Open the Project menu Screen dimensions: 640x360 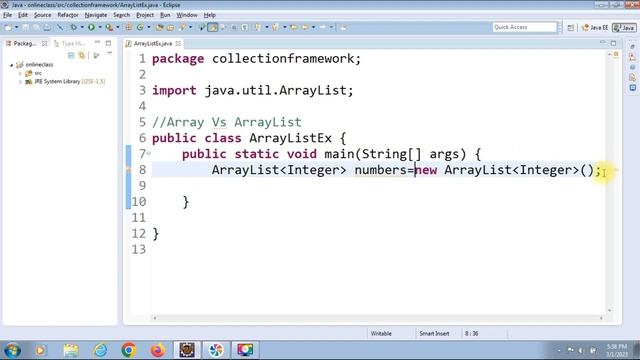(x=145, y=15)
